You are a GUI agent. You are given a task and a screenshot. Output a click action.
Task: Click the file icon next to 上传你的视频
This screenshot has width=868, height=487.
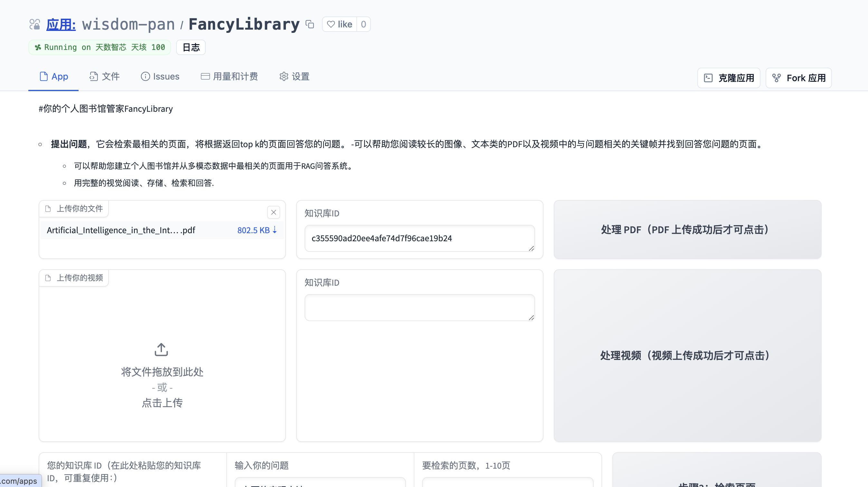[48, 278]
